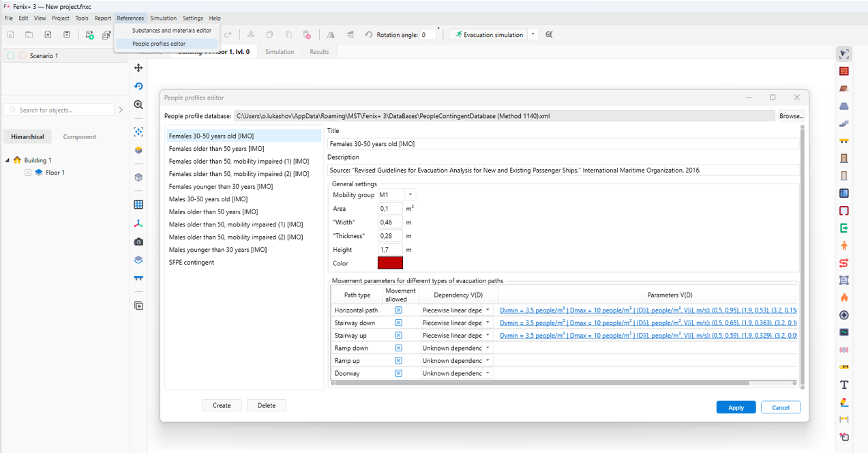Open Stairway down dependency V(D) dropdown

click(488, 323)
